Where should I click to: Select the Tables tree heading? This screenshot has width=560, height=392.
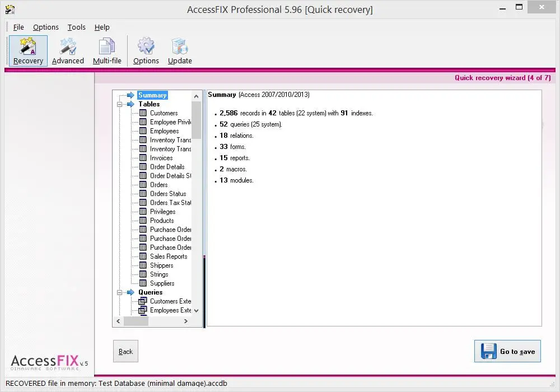[150, 104]
